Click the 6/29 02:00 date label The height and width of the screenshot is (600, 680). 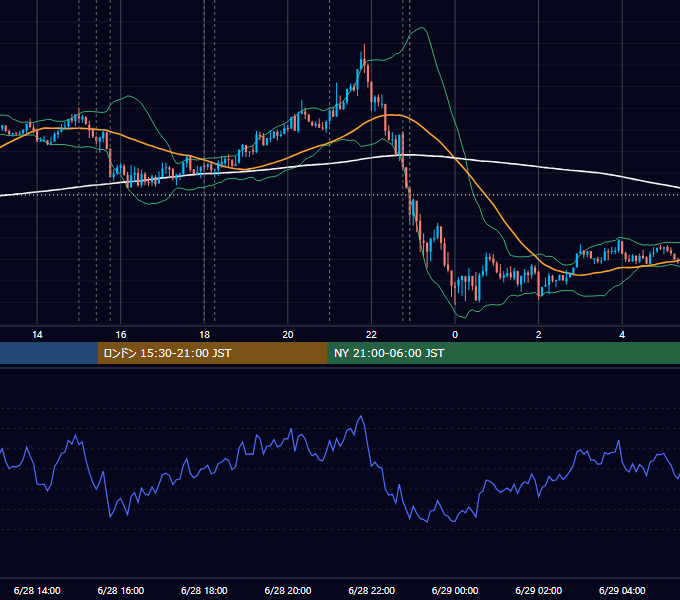coord(539,590)
